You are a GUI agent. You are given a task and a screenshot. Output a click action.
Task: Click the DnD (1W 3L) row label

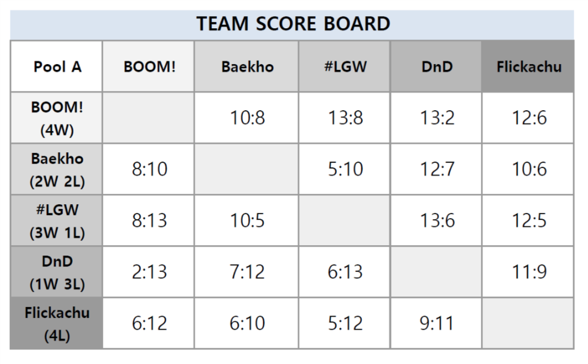pyautogui.click(x=57, y=272)
